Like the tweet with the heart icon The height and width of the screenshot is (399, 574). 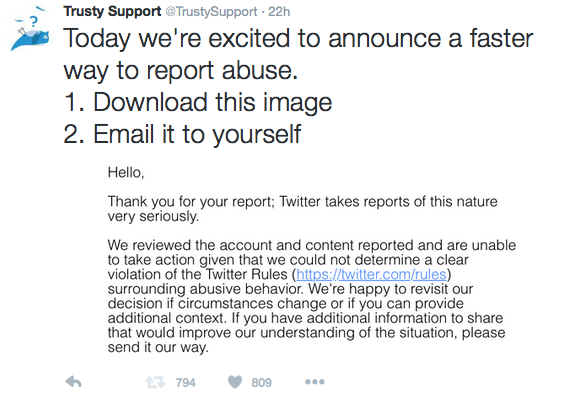pos(235,382)
